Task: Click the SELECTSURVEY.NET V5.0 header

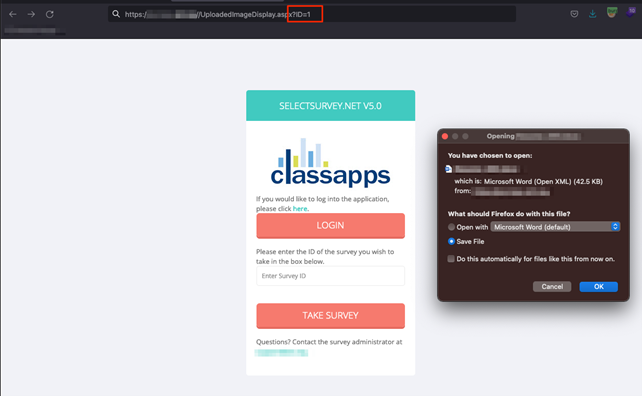Action: 330,106
